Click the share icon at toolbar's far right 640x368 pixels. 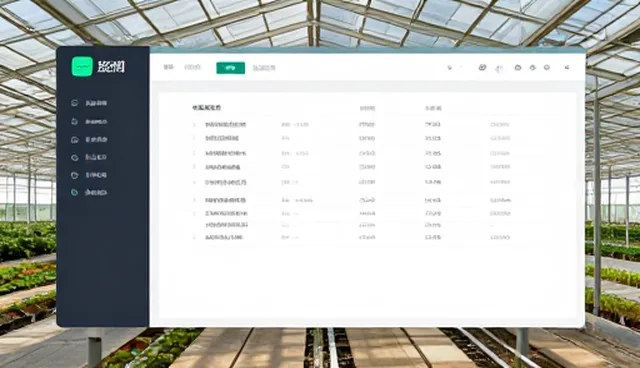[567, 67]
